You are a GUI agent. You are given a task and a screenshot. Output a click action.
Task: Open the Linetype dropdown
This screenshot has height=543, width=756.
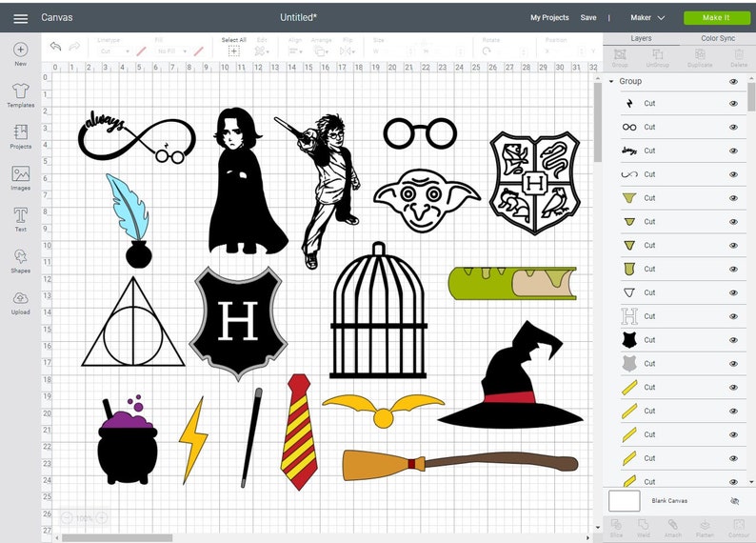pyautogui.click(x=114, y=51)
